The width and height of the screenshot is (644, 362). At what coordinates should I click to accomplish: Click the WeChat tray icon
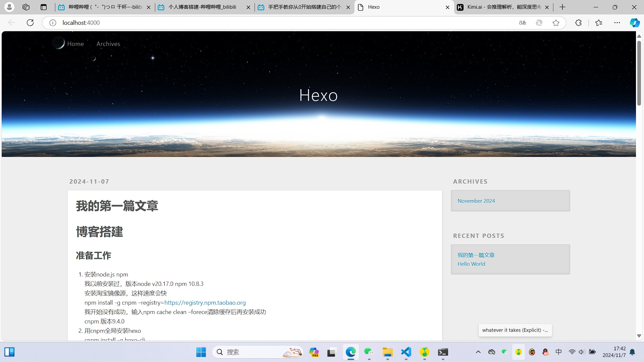(x=505, y=352)
